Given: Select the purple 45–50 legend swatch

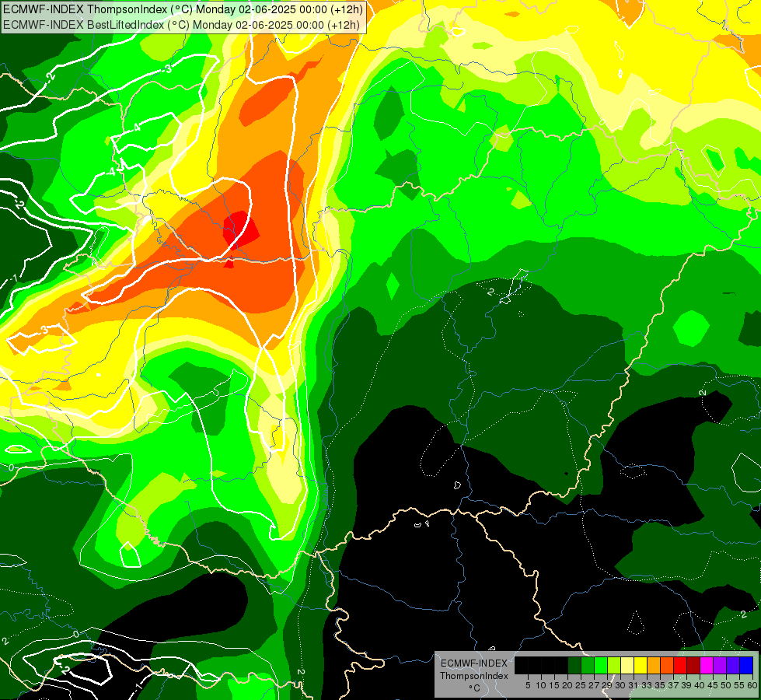Looking at the screenshot, I should pos(720,665).
